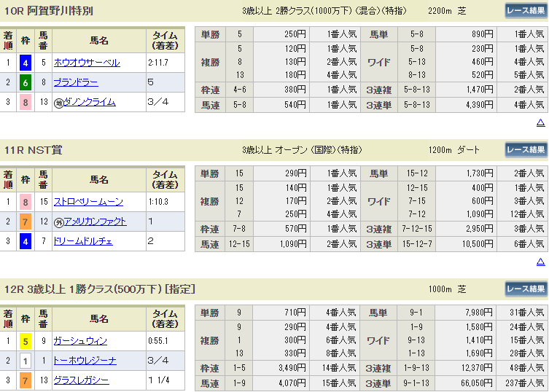549x392 pixels.
Task: Click 12R 枠連 payout 3,490円
Action: pos(292,368)
